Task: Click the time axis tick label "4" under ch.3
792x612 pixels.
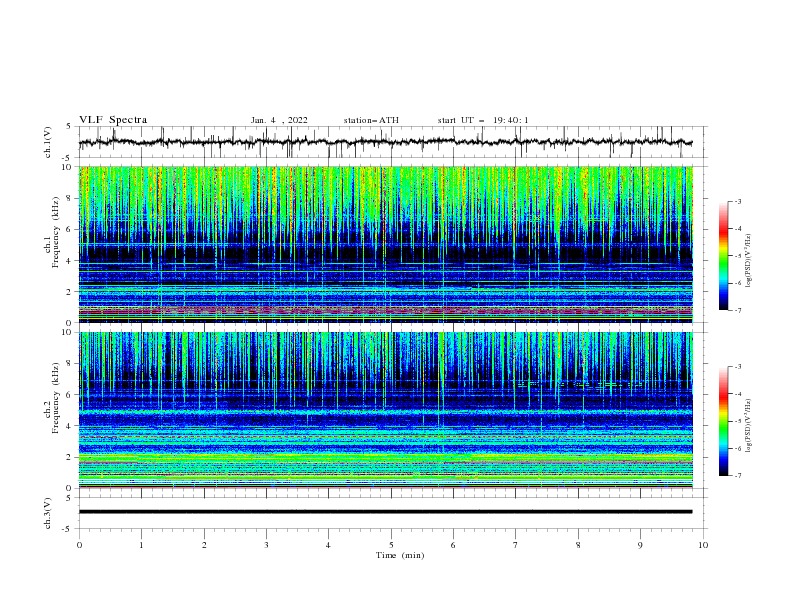Action: [x=328, y=545]
